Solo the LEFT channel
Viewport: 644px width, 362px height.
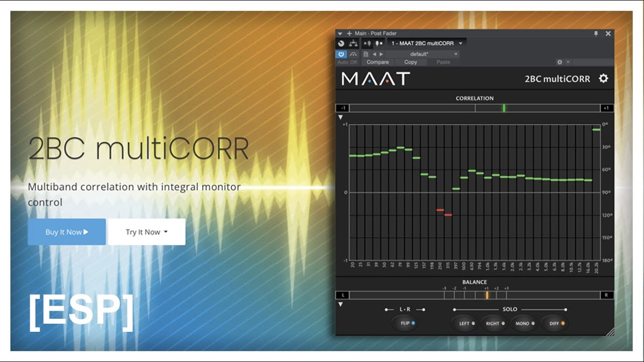click(464, 323)
